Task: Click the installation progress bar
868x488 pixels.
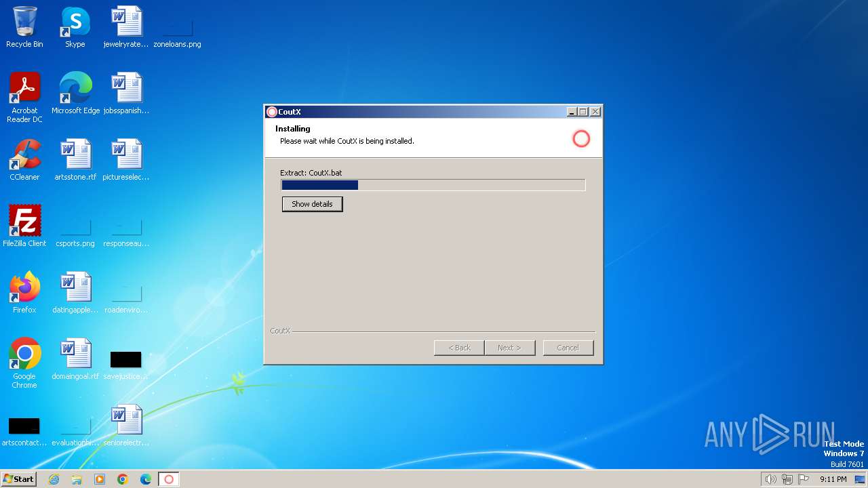Action: pyautogui.click(x=433, y=185)
